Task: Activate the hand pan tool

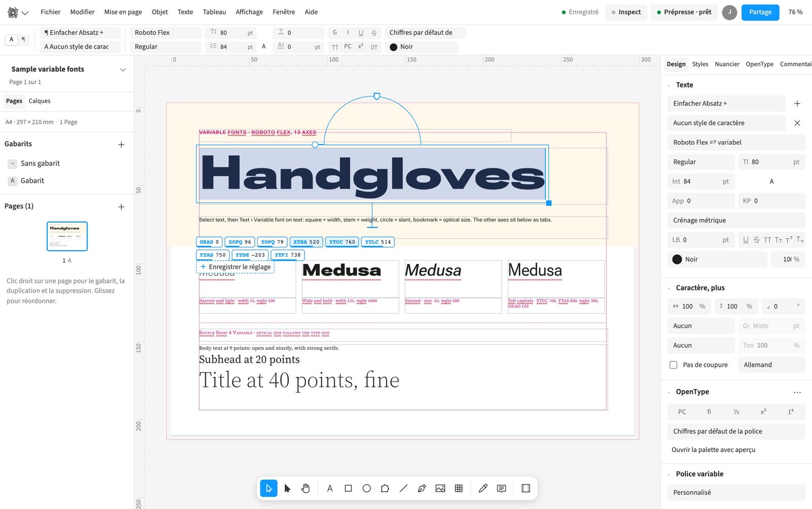Action: [x=306, y=488]
